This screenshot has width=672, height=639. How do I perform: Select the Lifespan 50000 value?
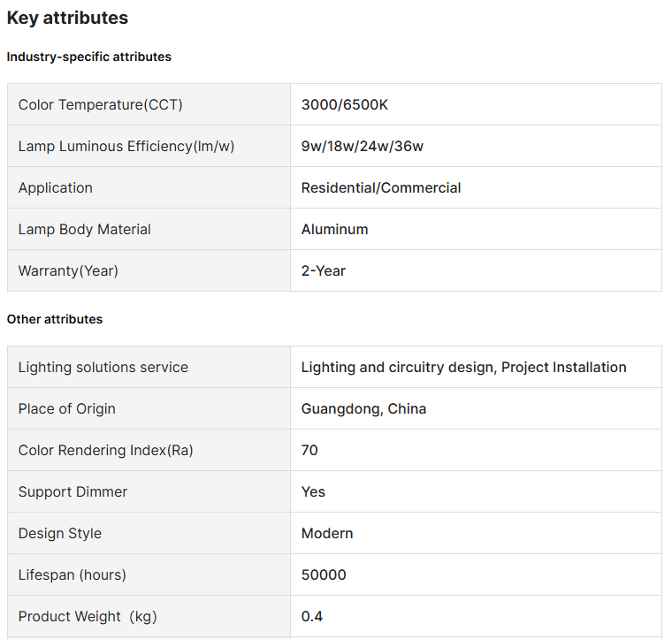point(324,575)
